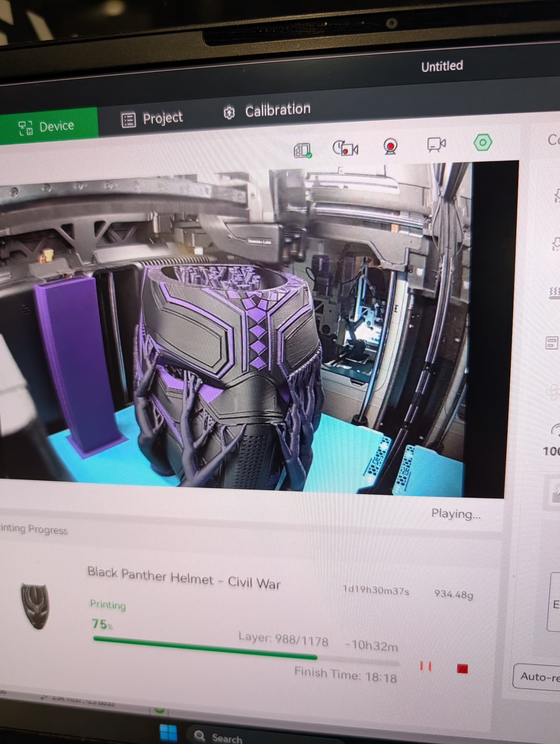The width and height of the screenshot is (560, 744).
Task: Stop the current print job
Action: click(462, 668)
